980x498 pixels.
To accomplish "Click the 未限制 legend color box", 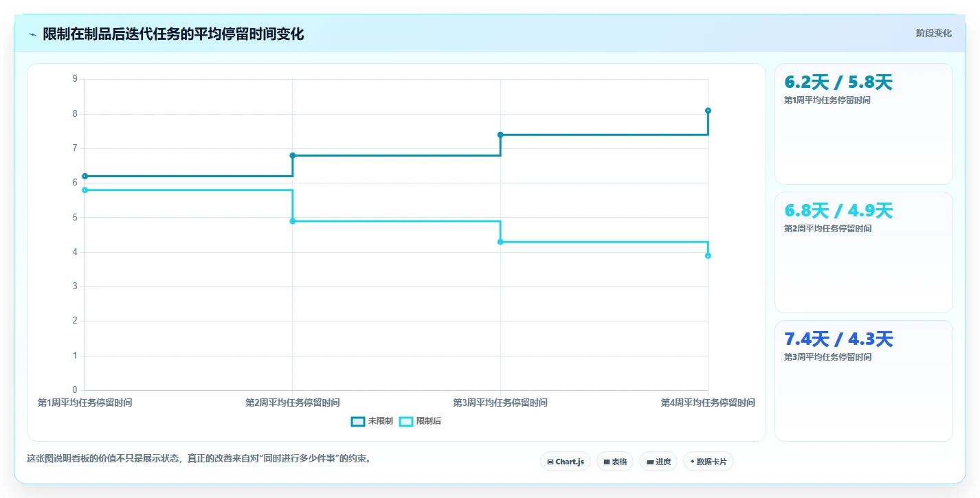I will pos(358,421).
